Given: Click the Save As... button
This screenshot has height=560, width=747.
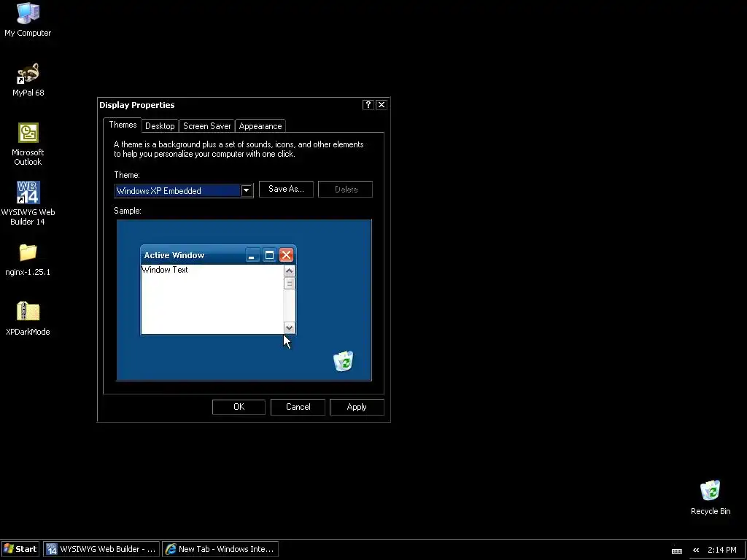Looking at the screenshot, I should click(x=286, y=189).
